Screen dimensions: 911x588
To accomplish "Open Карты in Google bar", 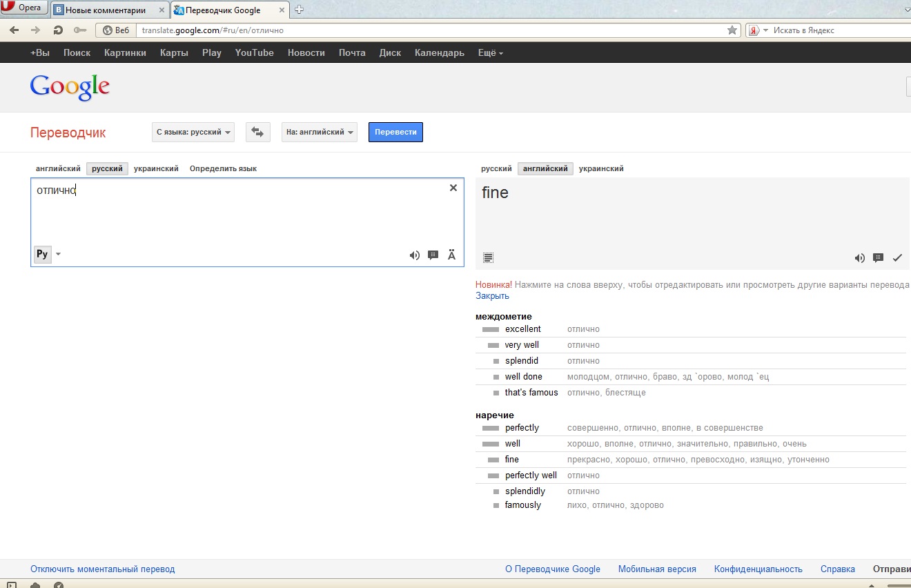I will 174,52.
